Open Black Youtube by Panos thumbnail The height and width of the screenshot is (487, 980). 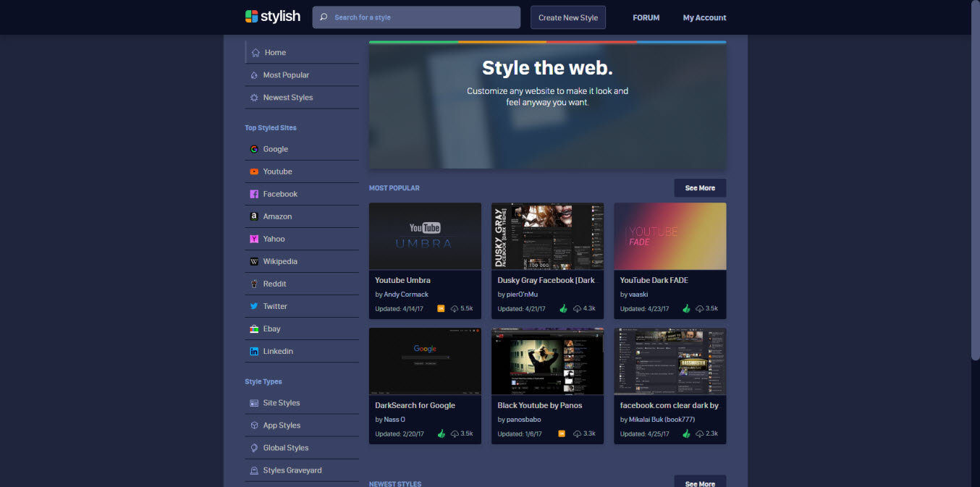click(x=547, y=361)
